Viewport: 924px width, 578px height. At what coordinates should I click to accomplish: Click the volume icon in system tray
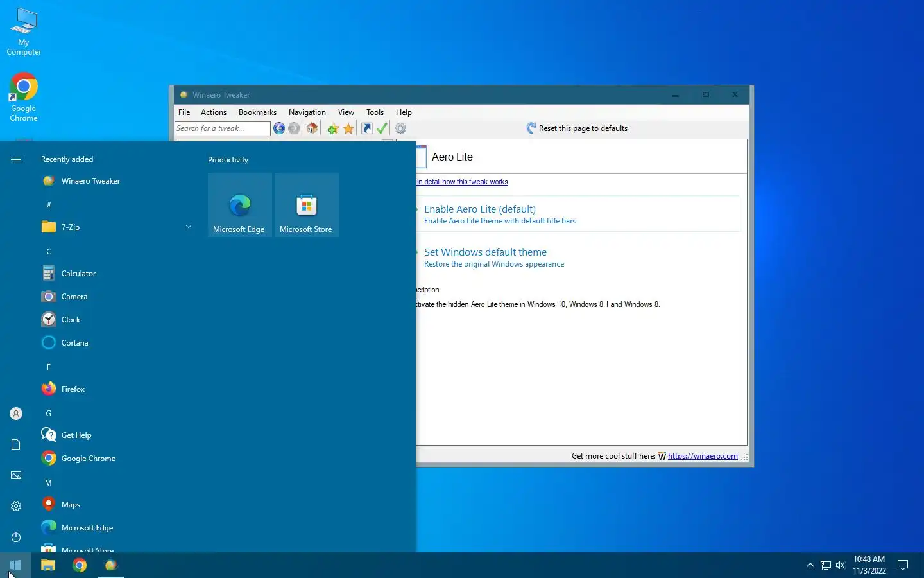point(841,565)
